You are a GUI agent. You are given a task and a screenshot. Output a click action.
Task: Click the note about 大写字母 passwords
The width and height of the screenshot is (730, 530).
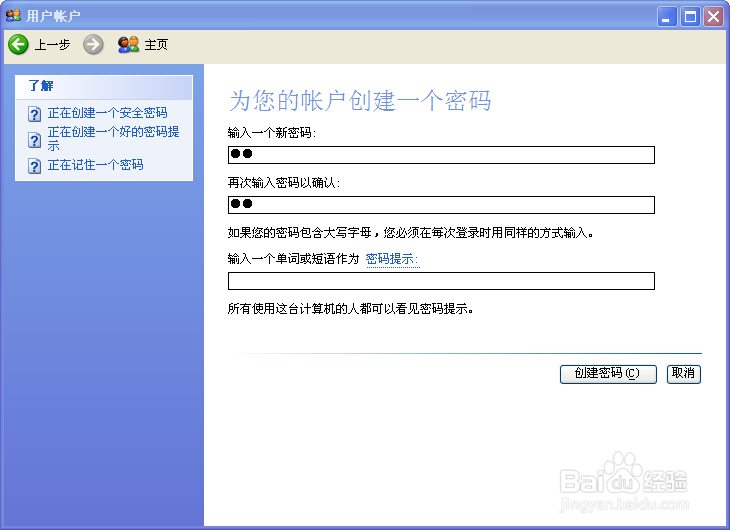(410, 232)
